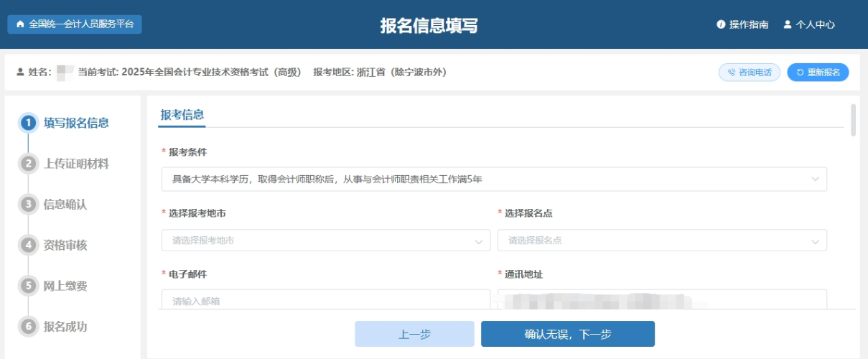Click the home icon in platform button
Image resolution: width=868 pixels, height=359 pixels.
click(x=19, y=24)
